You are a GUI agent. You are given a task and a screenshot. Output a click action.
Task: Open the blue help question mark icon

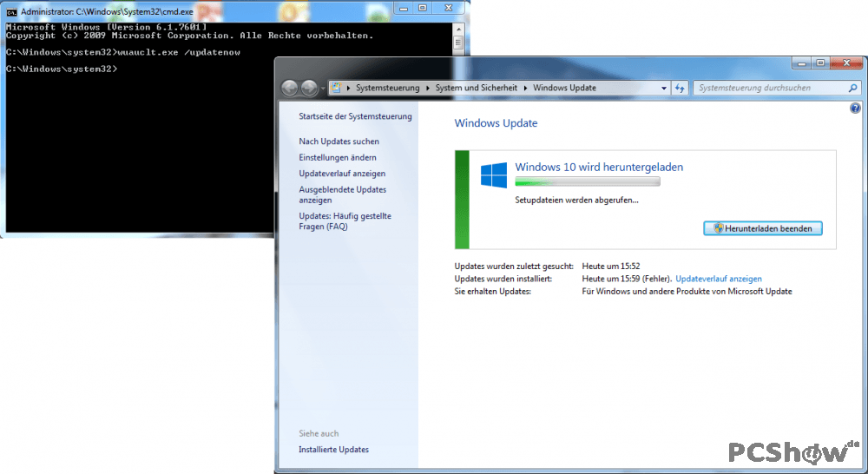(855, 108)
